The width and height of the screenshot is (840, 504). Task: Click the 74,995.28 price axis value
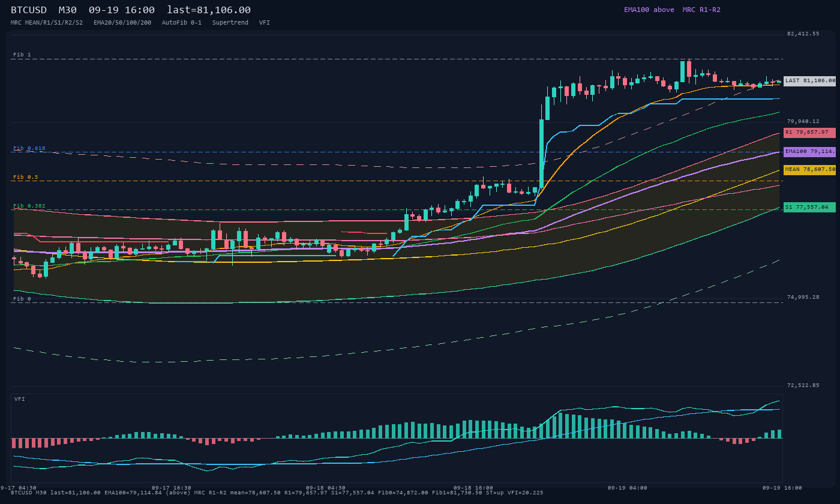click(803, 297)
